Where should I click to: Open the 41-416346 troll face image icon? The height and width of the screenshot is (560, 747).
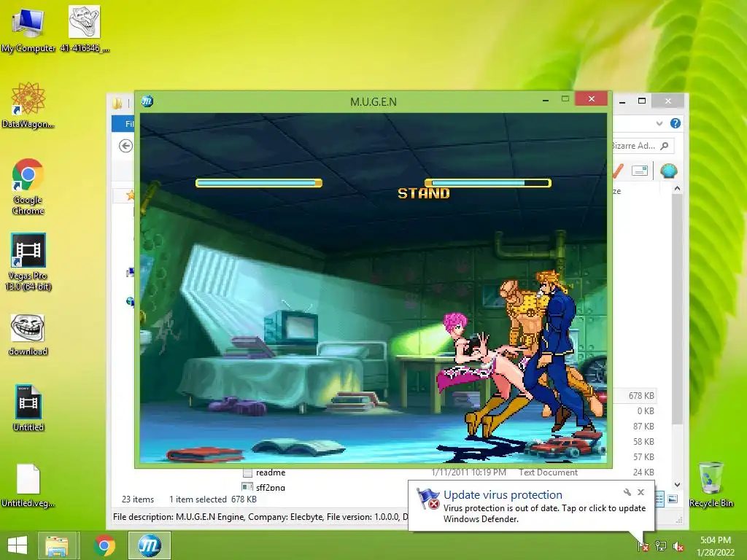coord(85,29)
